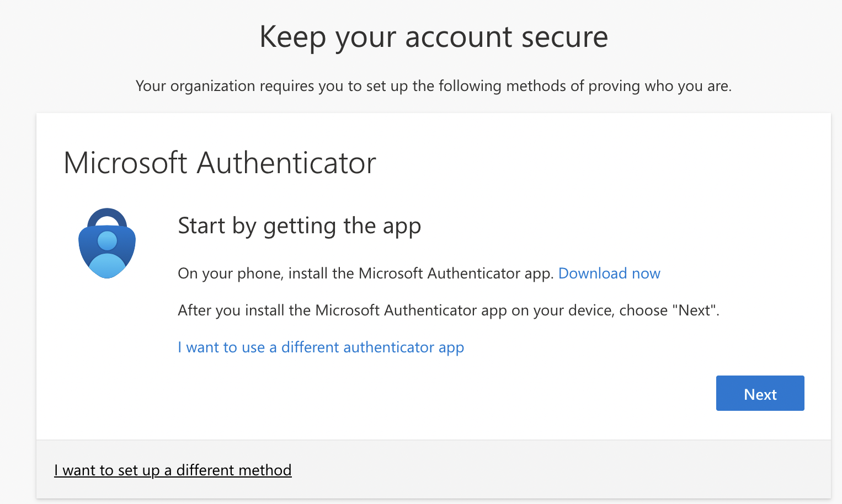Click the 'On your phone, install' text

coord(366,274)
